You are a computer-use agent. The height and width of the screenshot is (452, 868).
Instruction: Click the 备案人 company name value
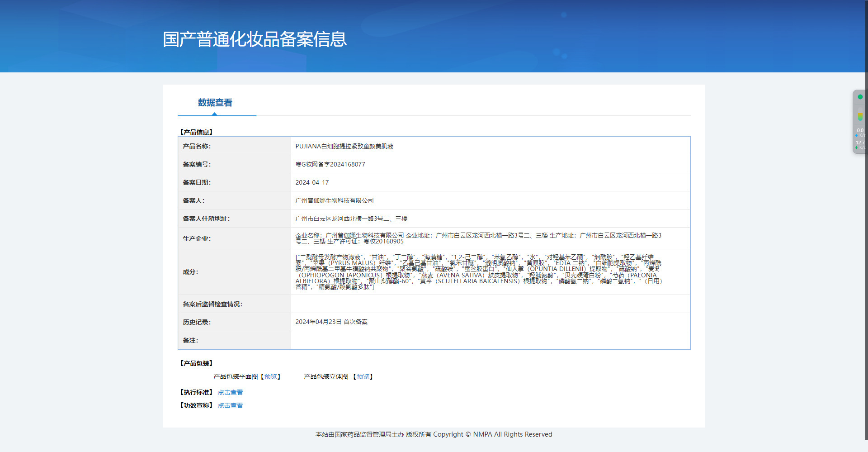click(x=334, y=200)
